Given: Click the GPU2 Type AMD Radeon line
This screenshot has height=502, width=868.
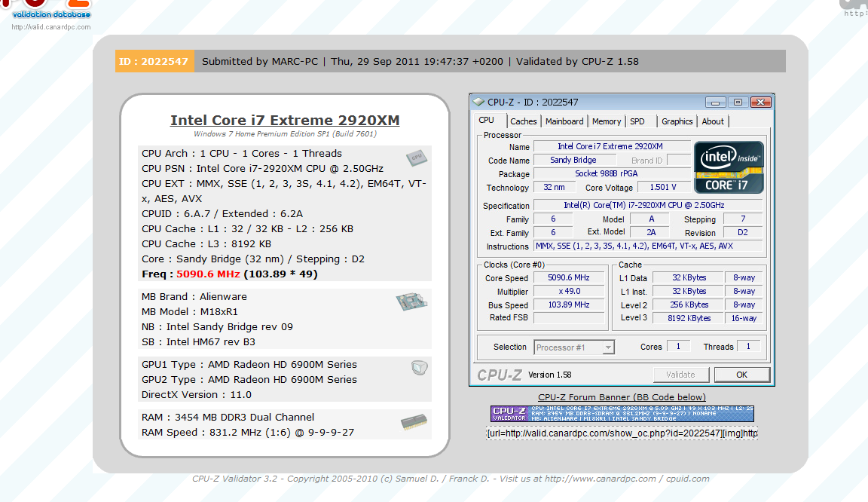Looking at the screenshot, I should point(249,380).
